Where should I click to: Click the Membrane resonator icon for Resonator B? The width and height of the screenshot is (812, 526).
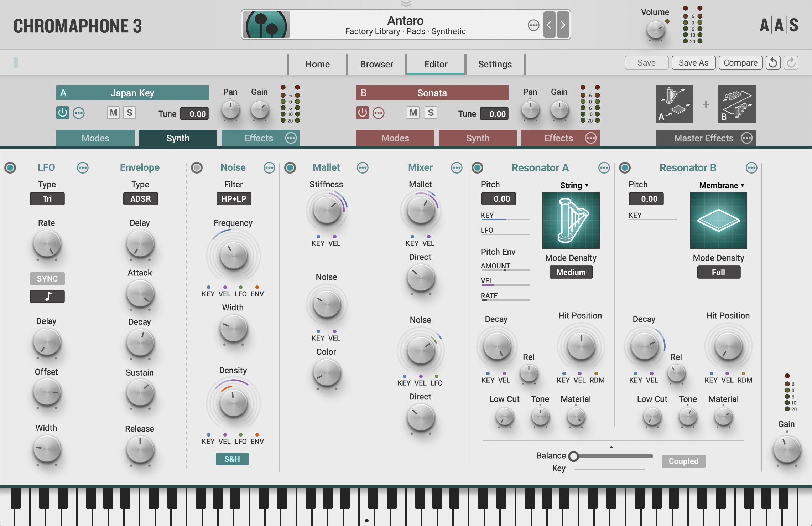718,220
